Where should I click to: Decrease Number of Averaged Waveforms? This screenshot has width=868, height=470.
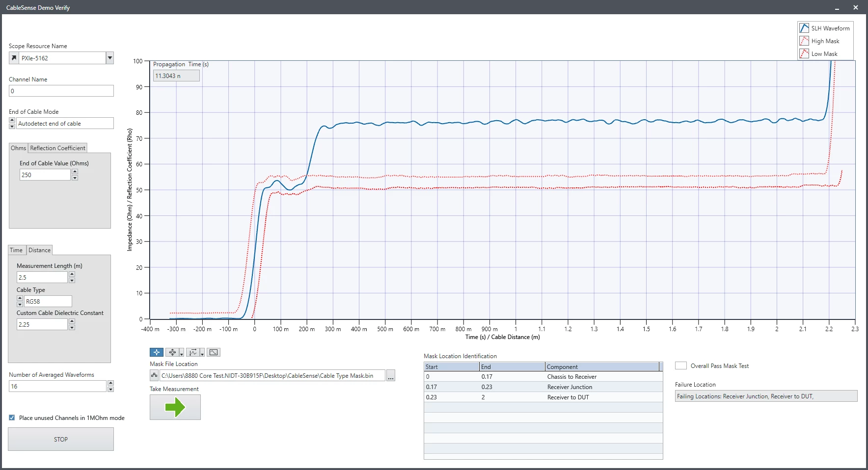point(110,389)
